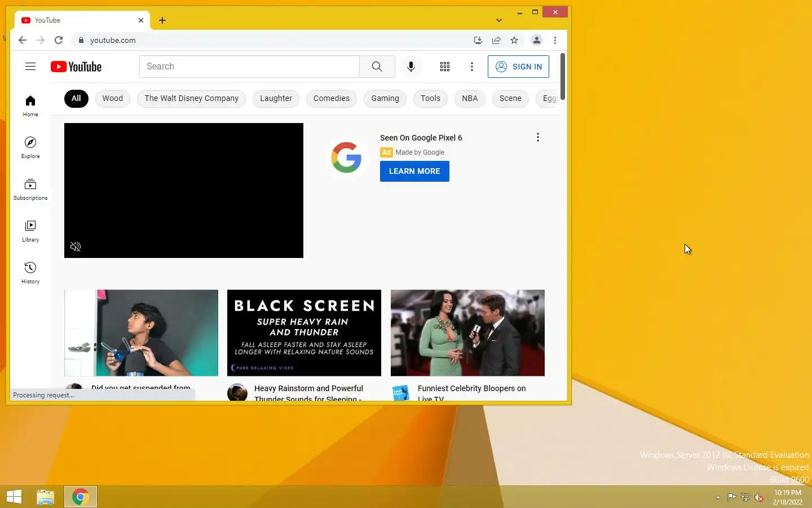Click the install app icon in address bar
This screenshot has width=812, height=508.
click(x=478, y=40)
